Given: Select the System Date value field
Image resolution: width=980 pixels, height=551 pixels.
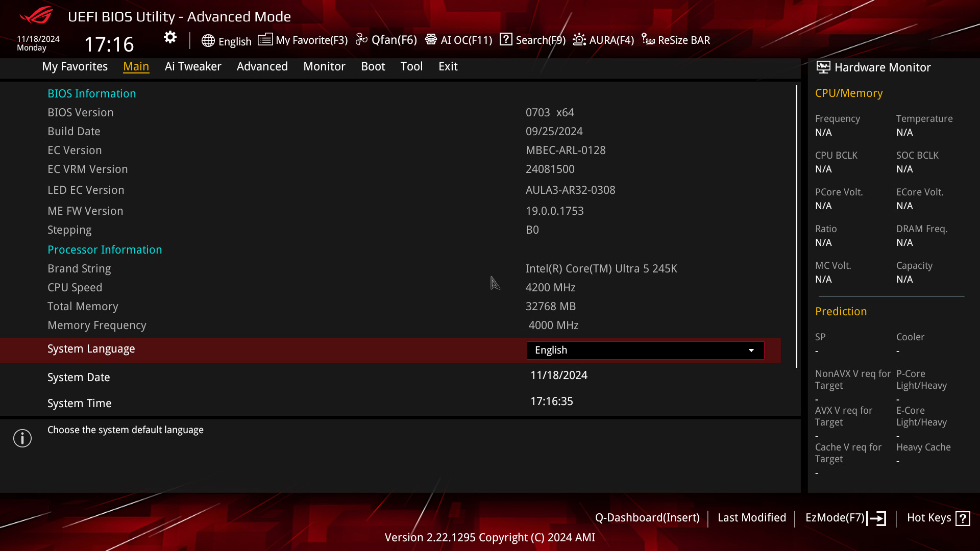Looking at the screenshot, I should click(x=559, y=375).
